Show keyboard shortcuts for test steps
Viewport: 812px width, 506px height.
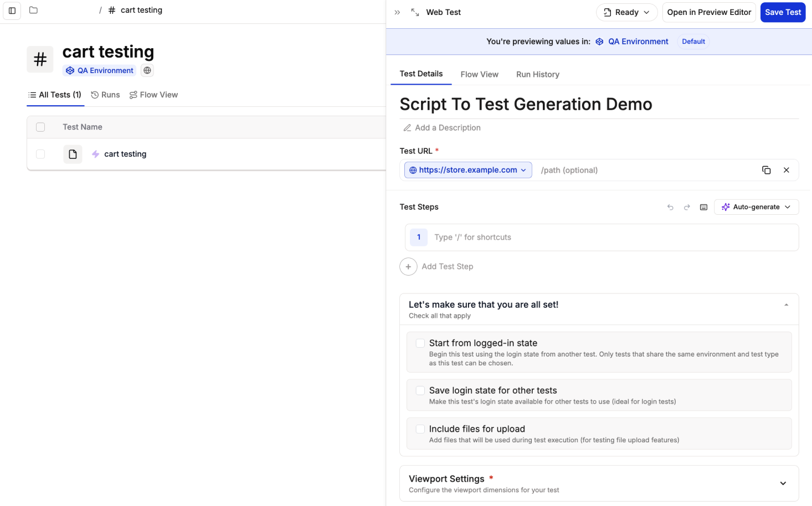pyautogui.click(x=703, y=207)
